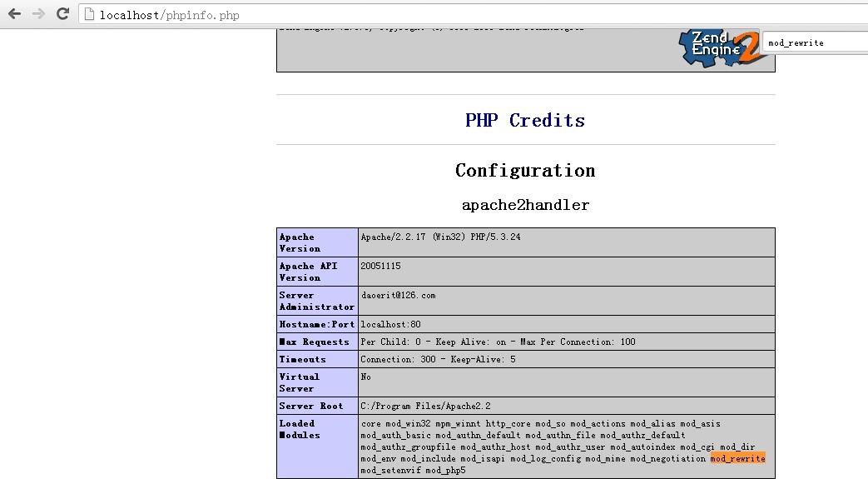The width and height of the screenshot is (868, 479).
Task: Select the Per Child Keep Alive value
Action: coord(498,342)
